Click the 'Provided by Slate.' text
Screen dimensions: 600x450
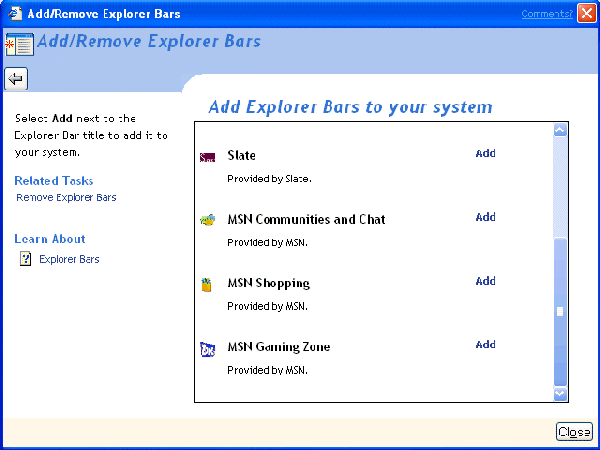click(x=269, y=179)
